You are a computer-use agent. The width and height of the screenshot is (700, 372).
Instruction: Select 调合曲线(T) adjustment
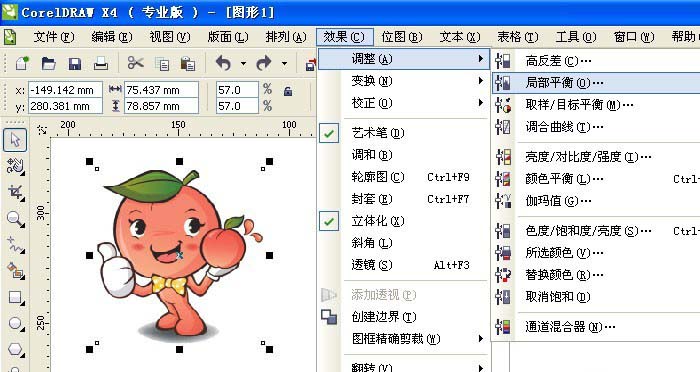pyautogui.click(x=596, y=127)
